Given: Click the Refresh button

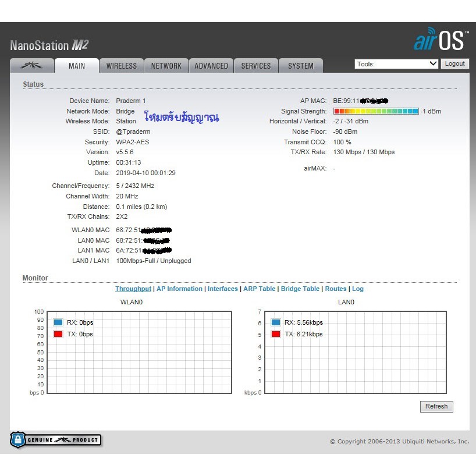Looking at the screenshot, I should click(436, 406).
